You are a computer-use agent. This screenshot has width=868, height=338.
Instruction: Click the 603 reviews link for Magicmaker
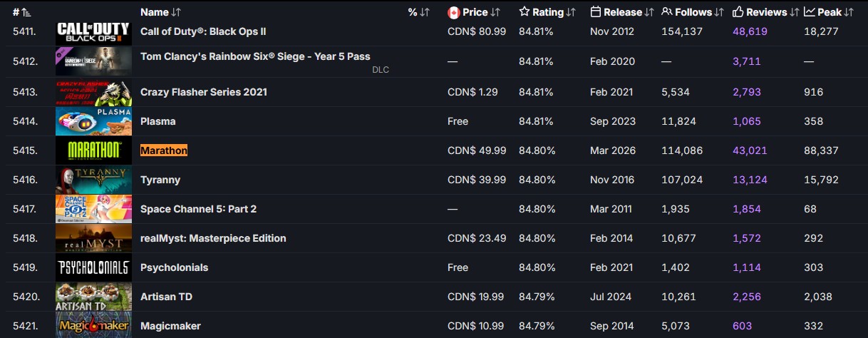[x=742, y=326]
